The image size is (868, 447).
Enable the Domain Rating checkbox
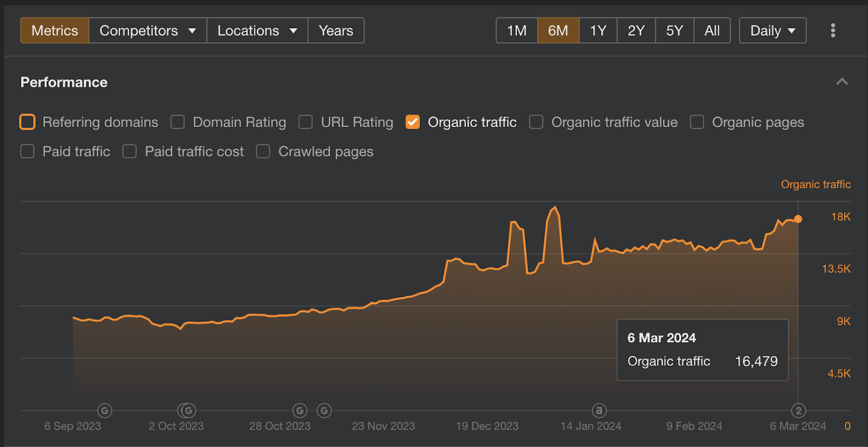pos(177,122)
